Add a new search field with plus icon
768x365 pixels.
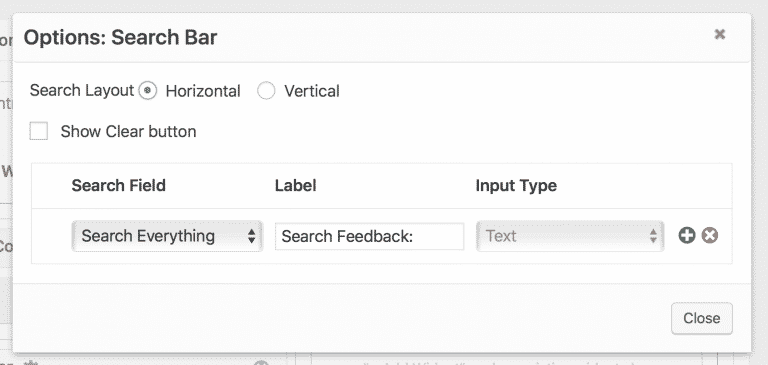click(x=687, y=236)
